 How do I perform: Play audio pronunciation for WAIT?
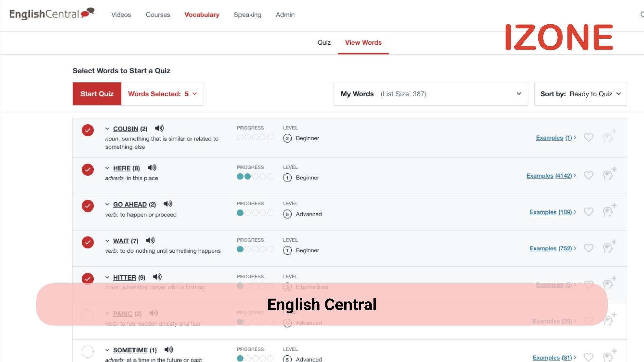click(150, 240)
